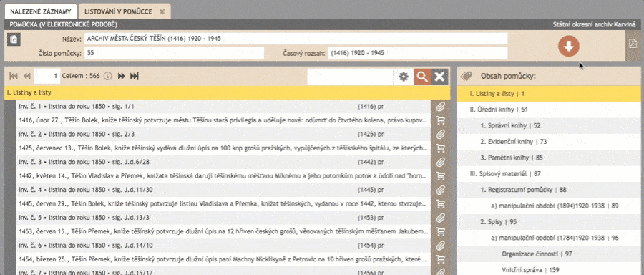Clear the search with the X button
Viewport: 644px width, 275px height.
pos(439,77)
